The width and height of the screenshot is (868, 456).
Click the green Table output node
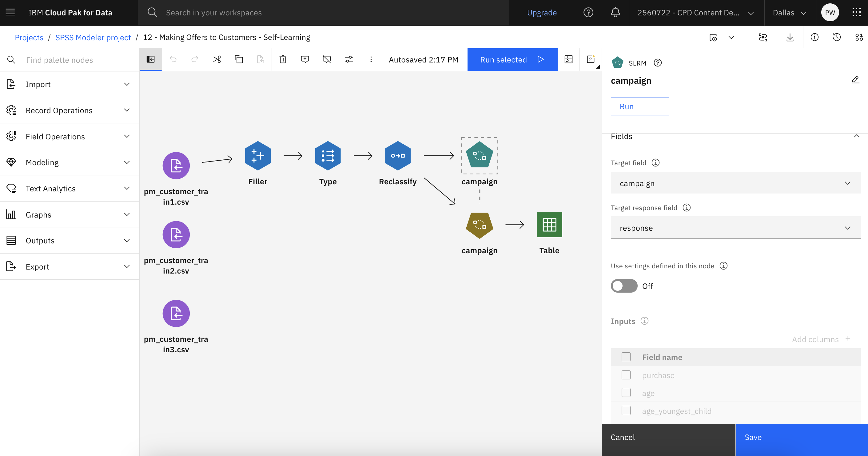pyautogui.click(x=549, y=224)
